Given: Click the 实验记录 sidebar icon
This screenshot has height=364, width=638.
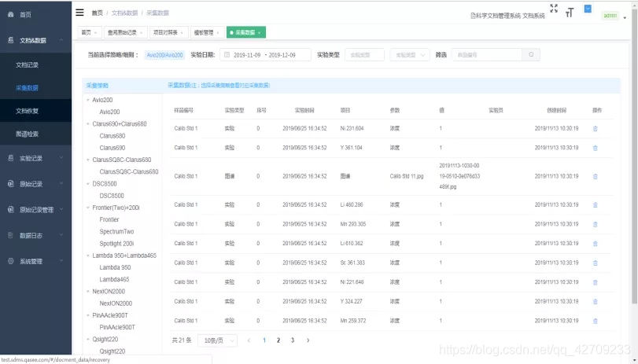Looking at the screenshot, I should [x=11, y=158].
